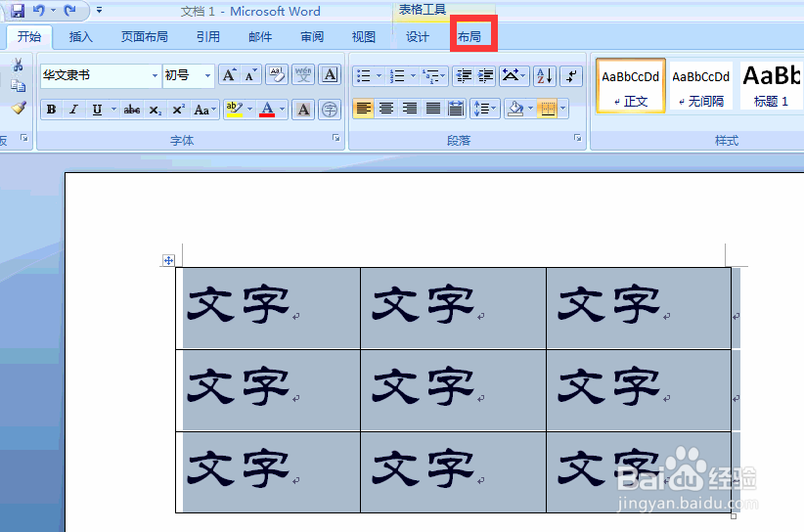Open the highlight color dropdown arrow
Screen dimensions: 804x532
click(x=249, y=110)
